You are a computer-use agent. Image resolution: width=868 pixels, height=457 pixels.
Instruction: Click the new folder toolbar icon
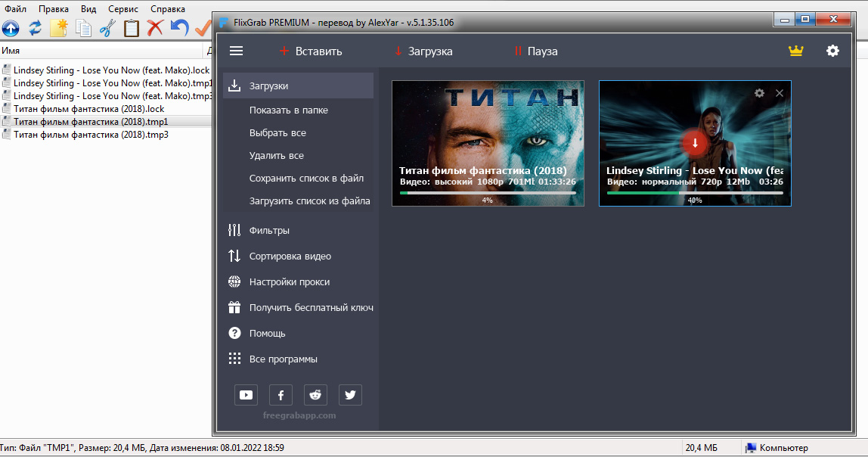tap(59, 28)
